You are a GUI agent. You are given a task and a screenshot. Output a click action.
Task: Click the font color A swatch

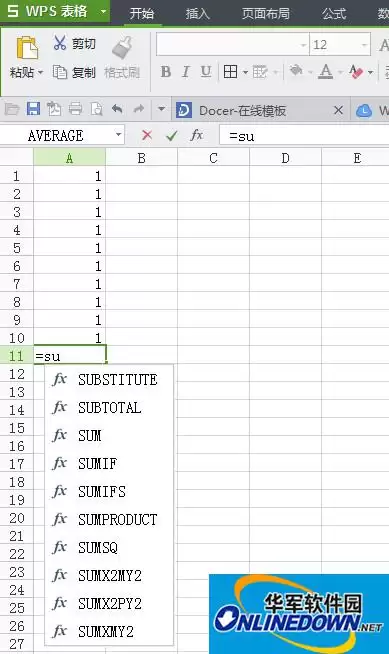326,72
